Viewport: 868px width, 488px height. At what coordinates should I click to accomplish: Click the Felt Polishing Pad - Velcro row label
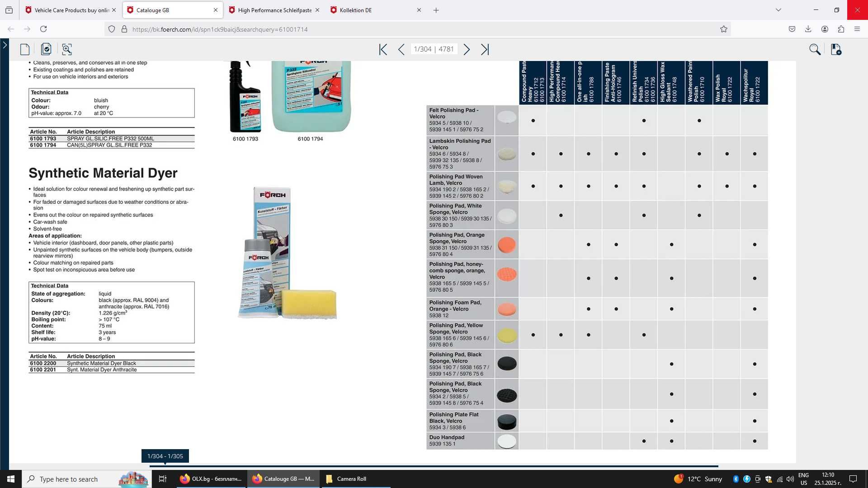(x=460, y=120)
